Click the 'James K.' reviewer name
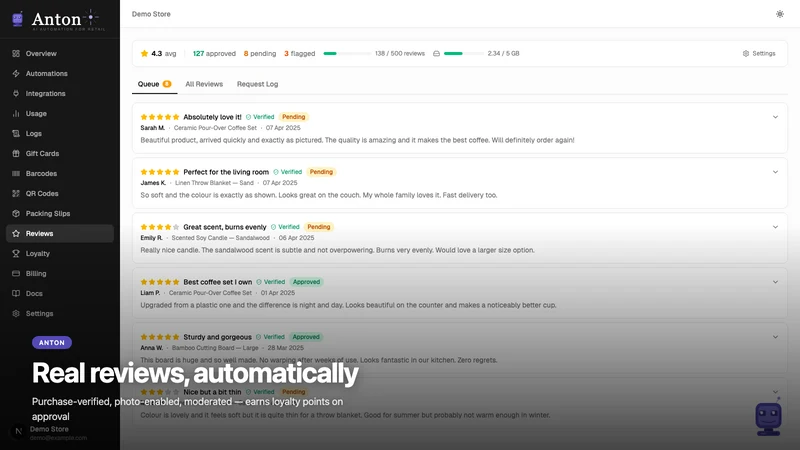The height and width of the screenshot is (450, 800). coord(153,183)
